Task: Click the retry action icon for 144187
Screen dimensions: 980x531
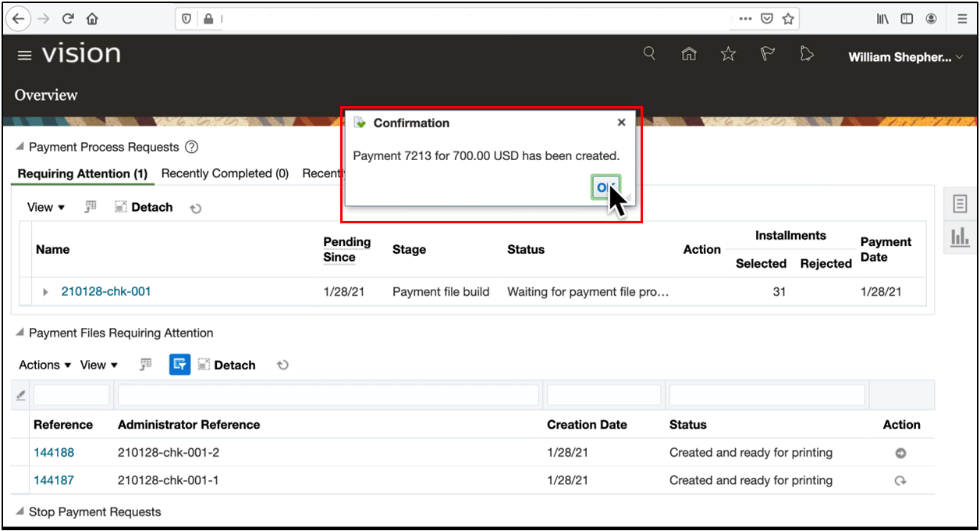Action: 901,480
